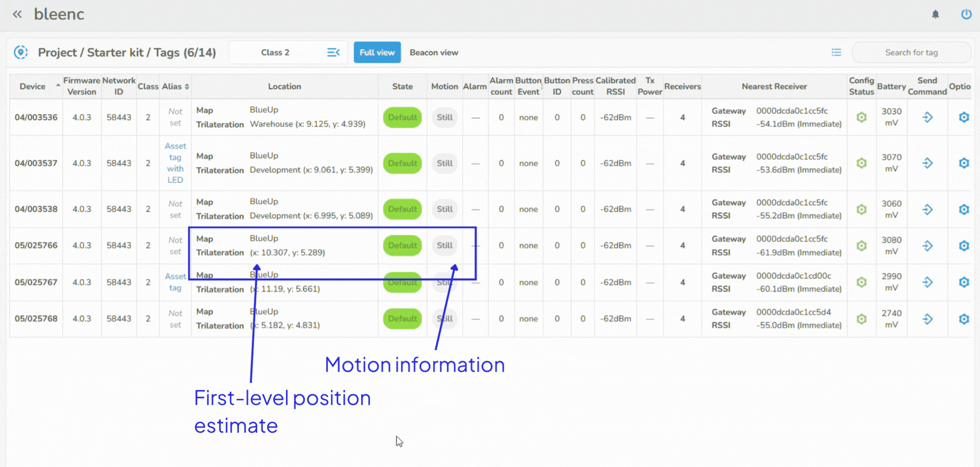Image resolution: width=980 pixels, height=467 pixels.
Task: Click inside the Search for tag field
Action: tap(912, 52)
